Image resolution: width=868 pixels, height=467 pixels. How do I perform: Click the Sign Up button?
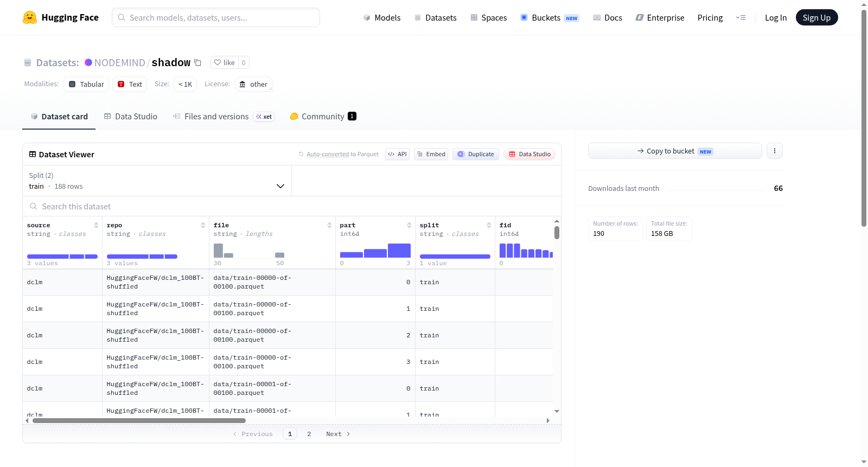(x=816, y=17)
